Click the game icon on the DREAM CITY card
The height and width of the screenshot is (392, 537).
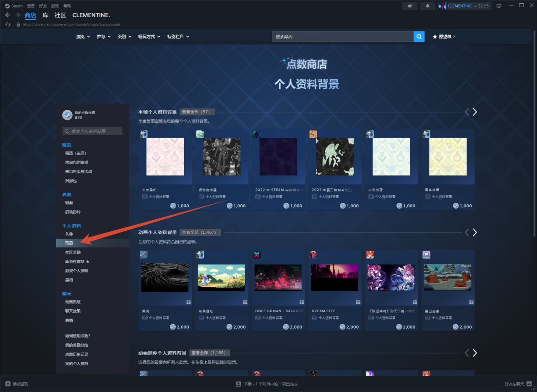(313, 254)
